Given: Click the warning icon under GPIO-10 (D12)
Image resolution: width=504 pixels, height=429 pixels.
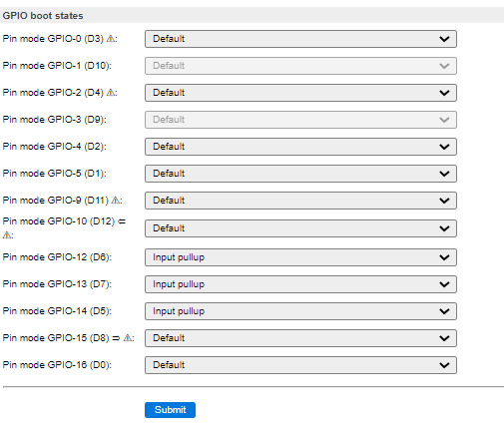Looking at the screenshot, I should pyautogui.click(x=7, y=235).
